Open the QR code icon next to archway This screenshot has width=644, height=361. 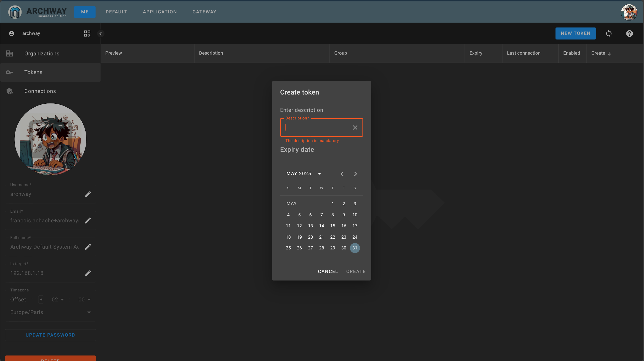87,33
